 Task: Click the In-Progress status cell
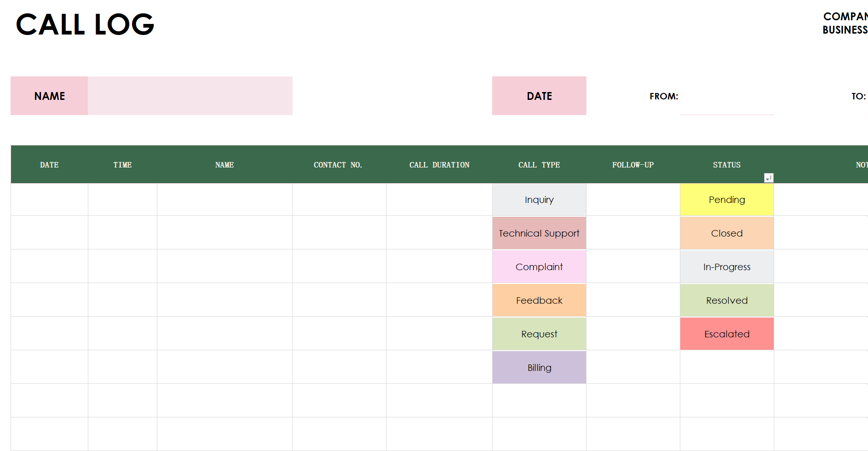[x=727, y=266]
